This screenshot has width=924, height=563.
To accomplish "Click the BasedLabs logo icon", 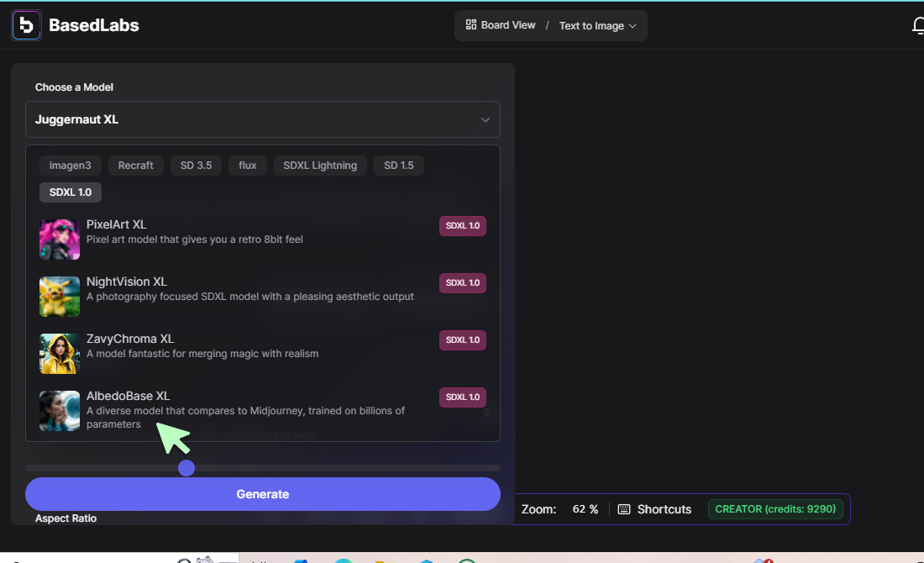I will 27,25.
